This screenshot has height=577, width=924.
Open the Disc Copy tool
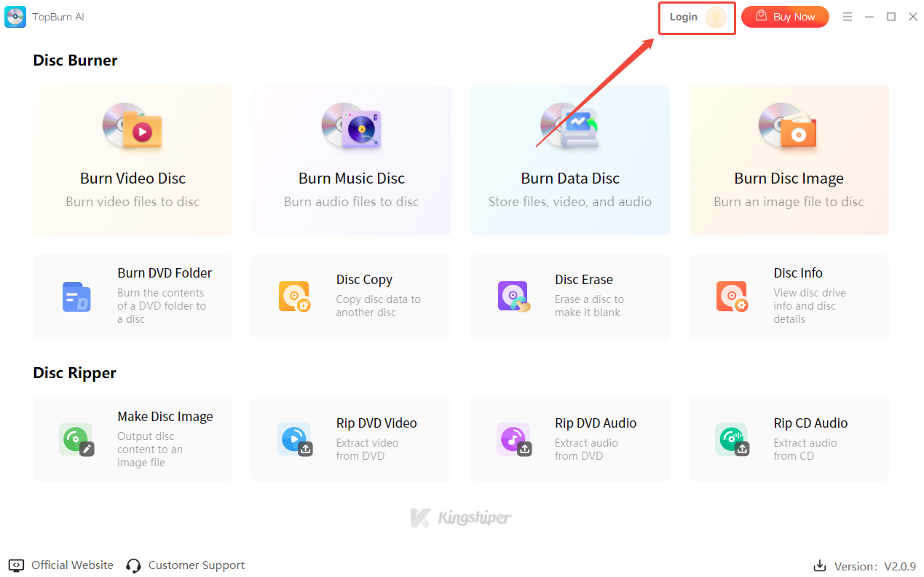(x=351, y=296)
